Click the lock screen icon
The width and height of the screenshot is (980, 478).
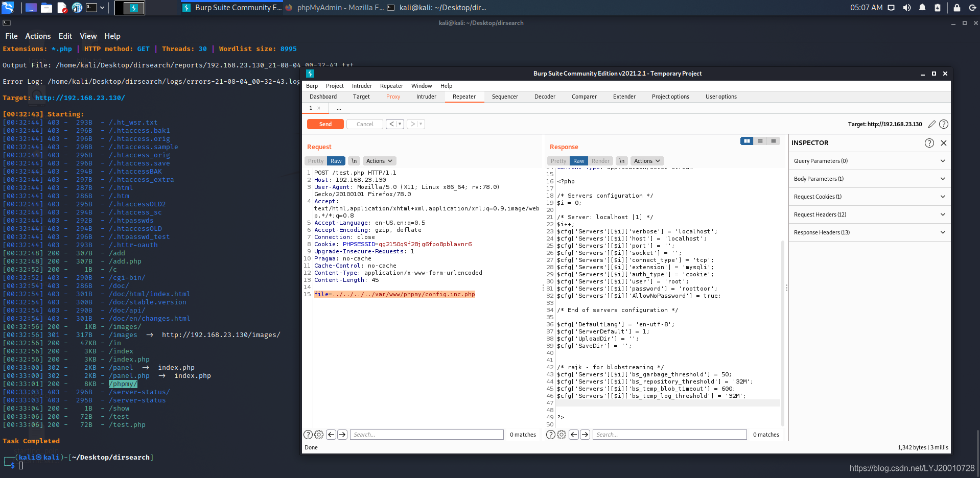pyautogui.click(x=957, y=8)
